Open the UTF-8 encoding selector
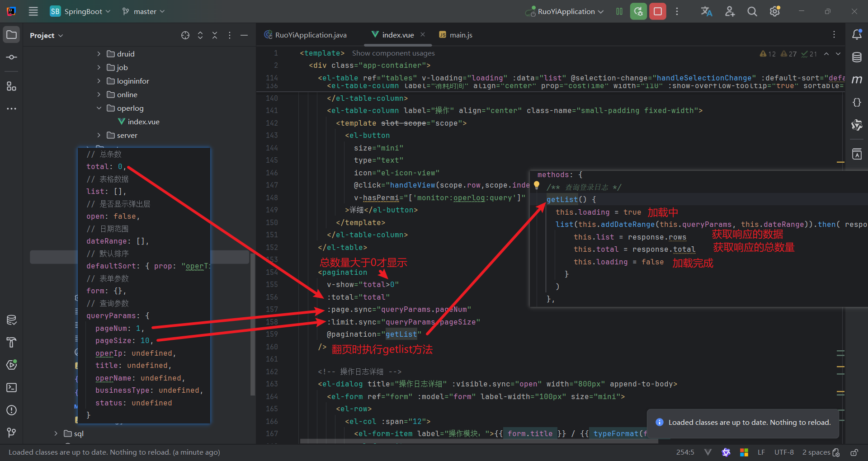Image resolution: width=868 pixels, height=461 pixels. pyautogui.click(x=784, y=452)
